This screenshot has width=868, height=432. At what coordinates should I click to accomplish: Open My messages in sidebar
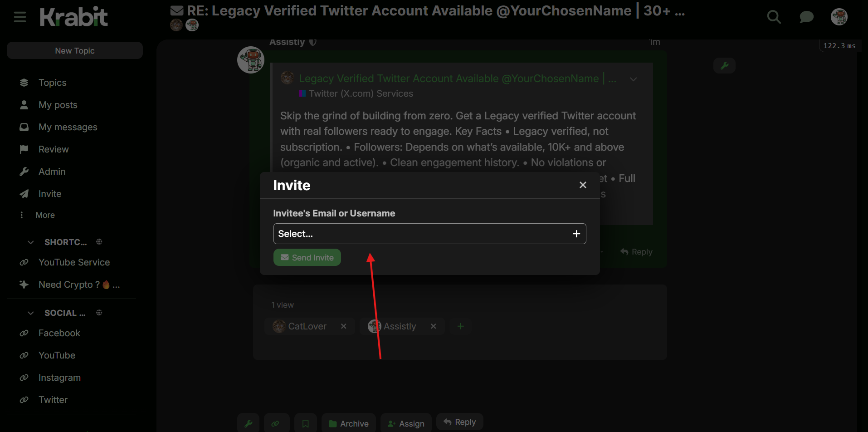(x=68, y=127)
